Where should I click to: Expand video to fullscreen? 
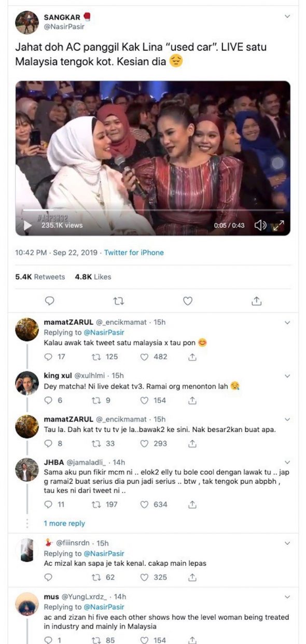[279, 225]
